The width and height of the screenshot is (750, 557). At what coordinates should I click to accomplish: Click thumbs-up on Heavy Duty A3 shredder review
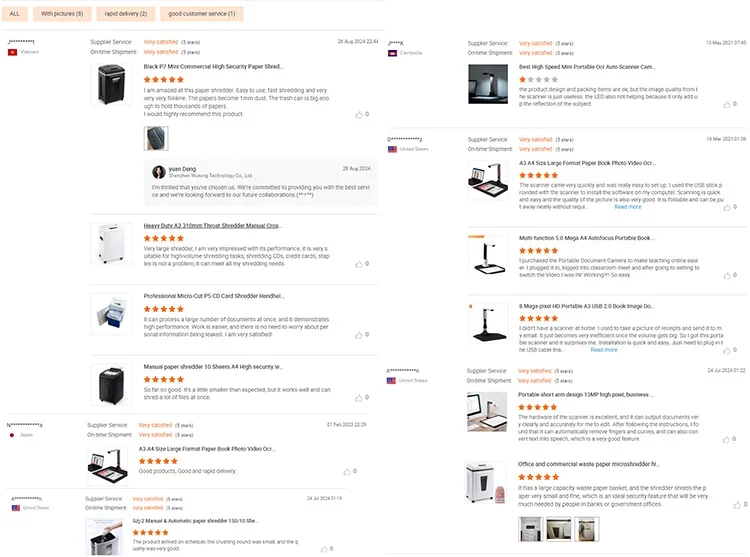coord(358,264)
